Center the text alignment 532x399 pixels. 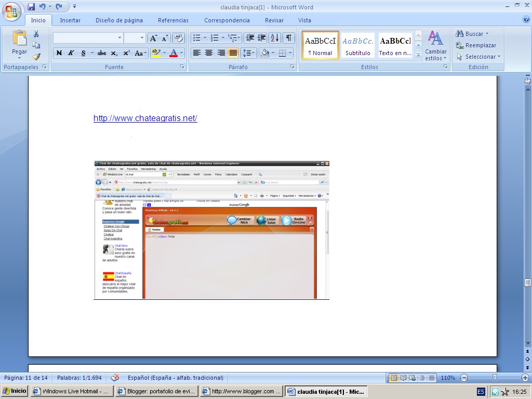click(x=209, y=53)
